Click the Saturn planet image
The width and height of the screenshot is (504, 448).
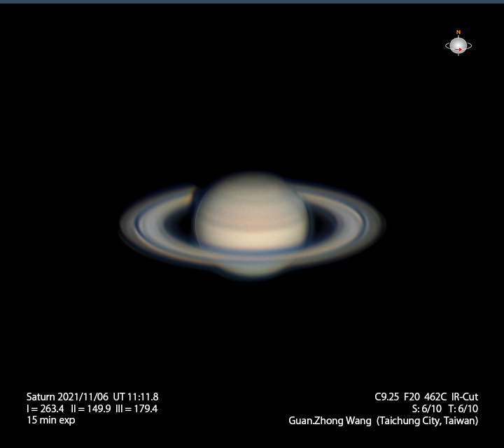pyautogui.click(x=252, y=226)
